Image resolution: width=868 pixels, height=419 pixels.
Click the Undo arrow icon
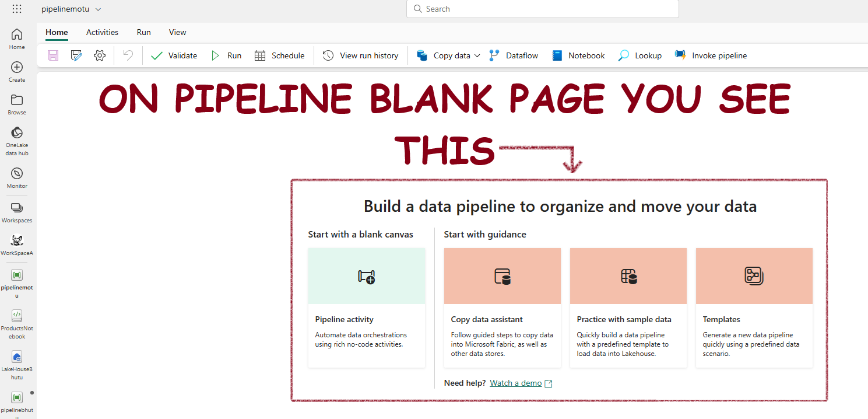[128, 55]
